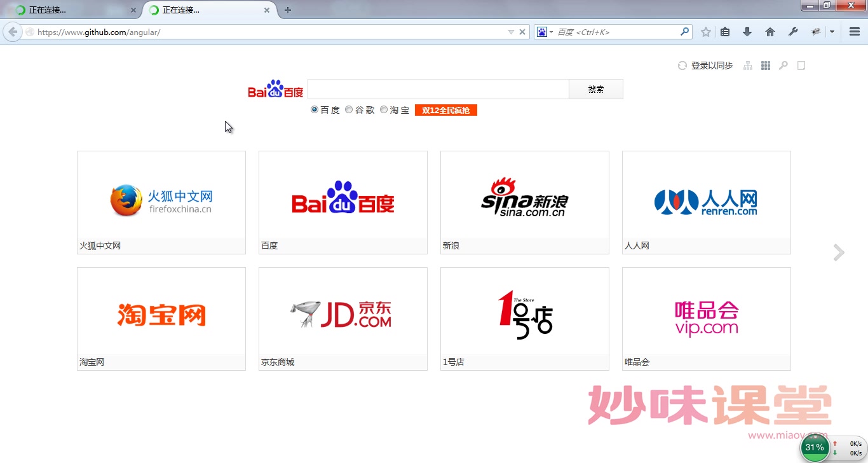This screenshot has width=868, height=463.
Task: Open the Baidu search engine selector
Action: pos(545,32)
